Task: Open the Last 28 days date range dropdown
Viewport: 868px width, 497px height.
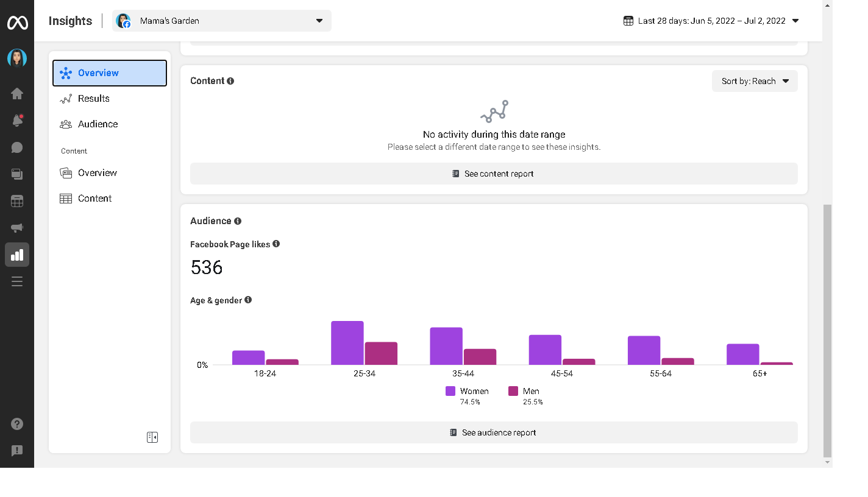Action: coord(711,21)
